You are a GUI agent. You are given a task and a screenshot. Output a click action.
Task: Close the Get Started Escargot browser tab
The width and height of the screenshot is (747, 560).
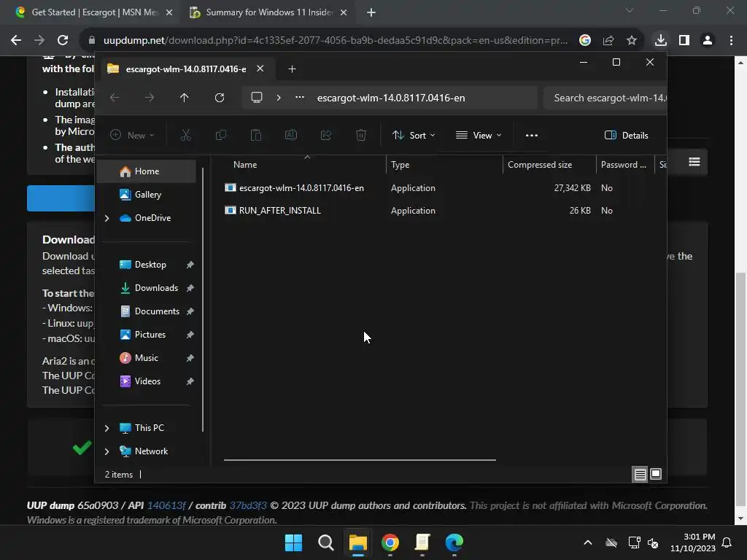pyautogui.click(x=169, y=12)
